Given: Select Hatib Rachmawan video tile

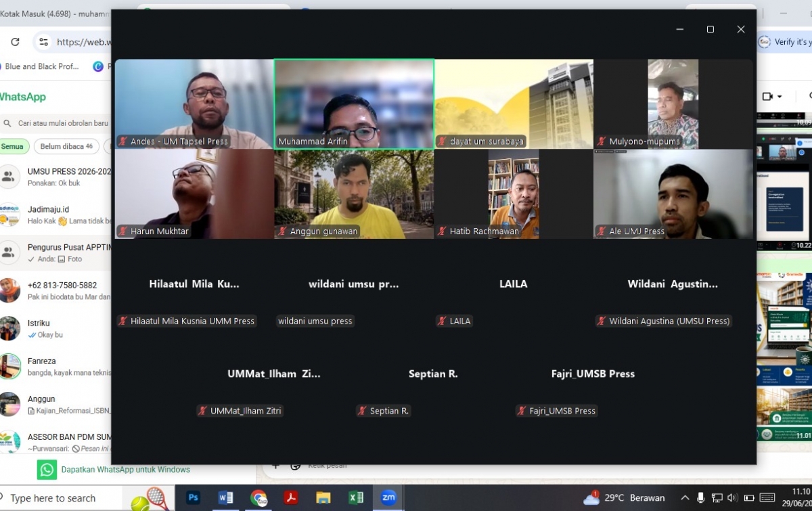Looking at the screenshot, I should coord(514,194).
